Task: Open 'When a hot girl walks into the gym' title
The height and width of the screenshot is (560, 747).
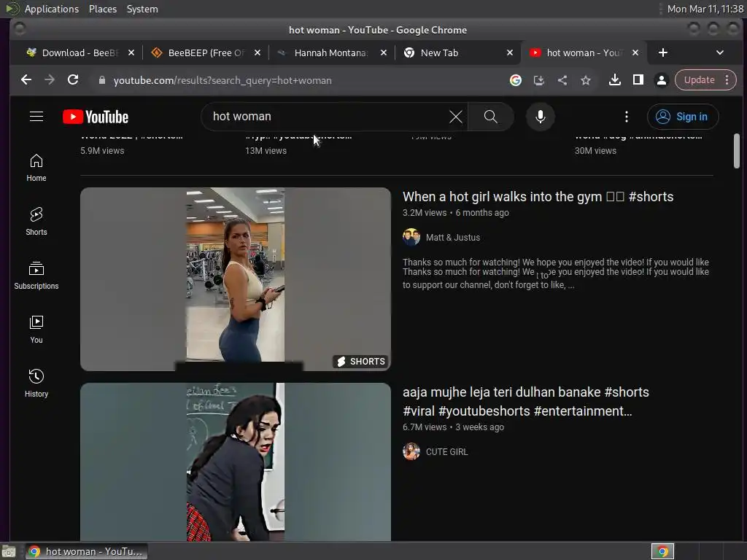Action: tap(538, 197)
